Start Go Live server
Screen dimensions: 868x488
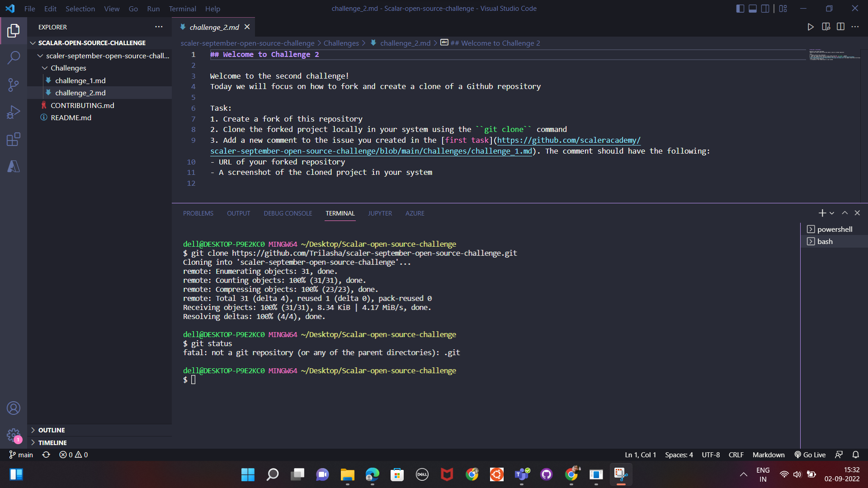point(810,455)
